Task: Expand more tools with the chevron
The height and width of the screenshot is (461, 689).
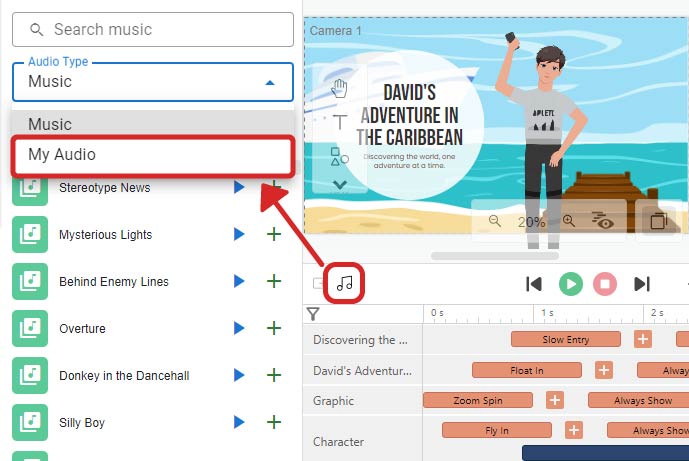Action: pyautogui.click(x=340, y=185)
